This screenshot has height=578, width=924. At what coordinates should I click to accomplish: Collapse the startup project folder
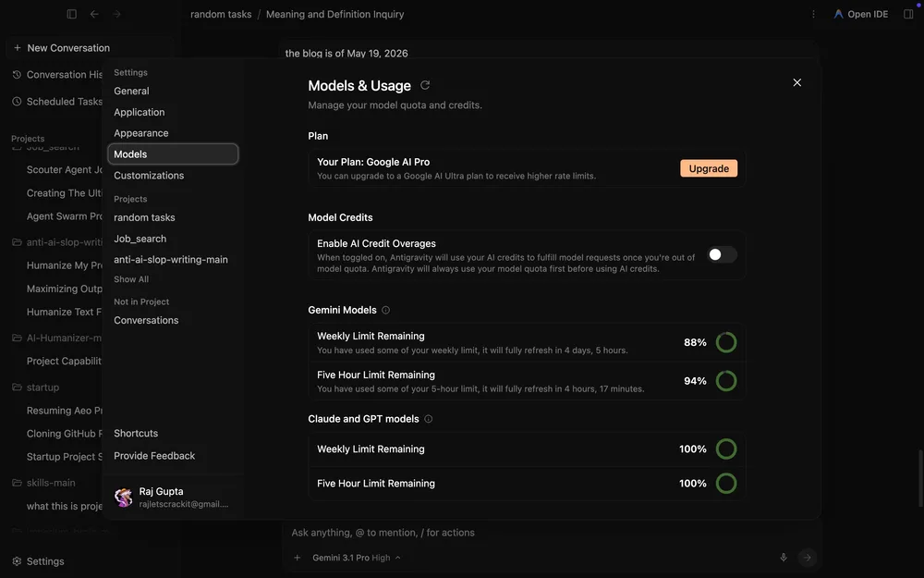[17, 387]
